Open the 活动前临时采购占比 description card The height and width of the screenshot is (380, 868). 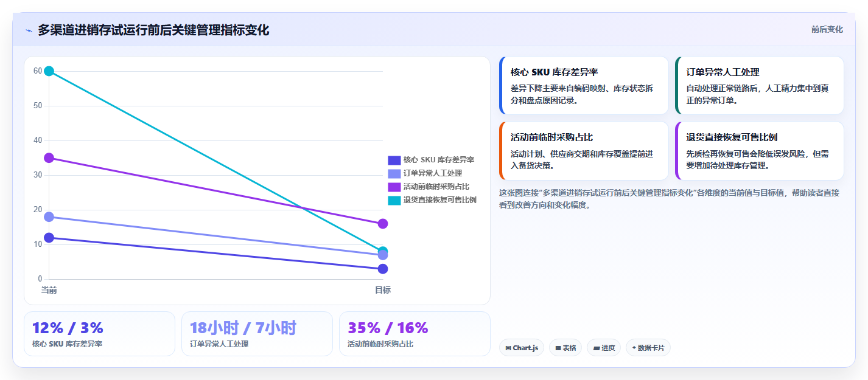point(584,151)
